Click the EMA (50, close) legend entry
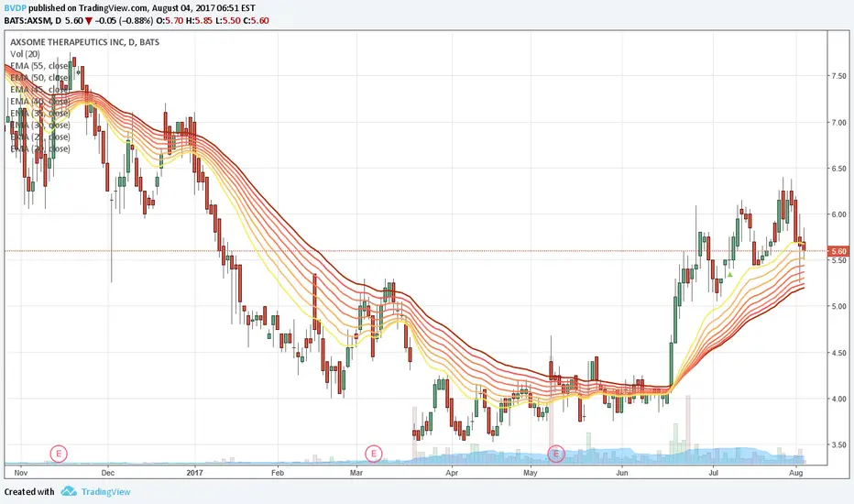This screenshot has width=854, height=504. point(39,78)
